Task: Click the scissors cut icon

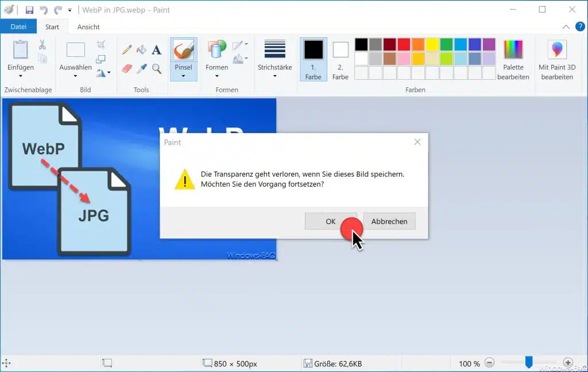Action: click(42, 45)
